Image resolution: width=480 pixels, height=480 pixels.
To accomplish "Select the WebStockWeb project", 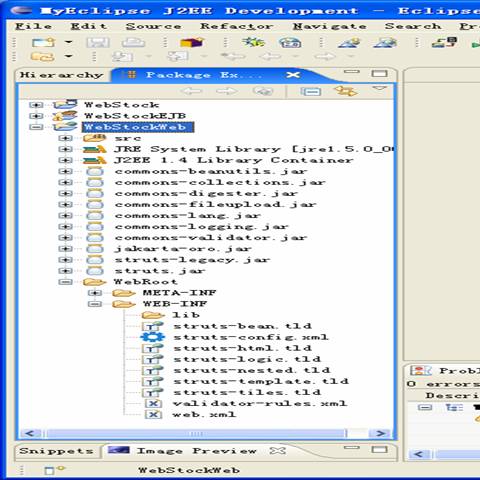I will tap(138, 127).
